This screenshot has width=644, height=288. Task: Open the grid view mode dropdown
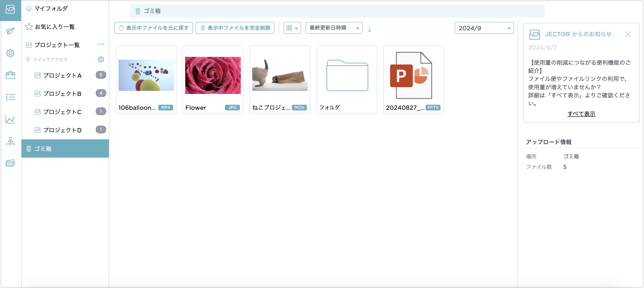tap(292, 28)
